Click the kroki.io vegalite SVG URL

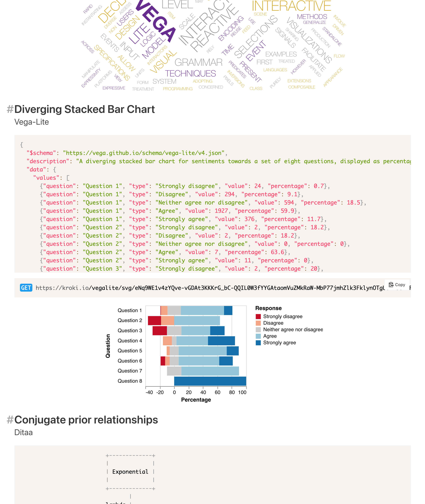point(210,288)
